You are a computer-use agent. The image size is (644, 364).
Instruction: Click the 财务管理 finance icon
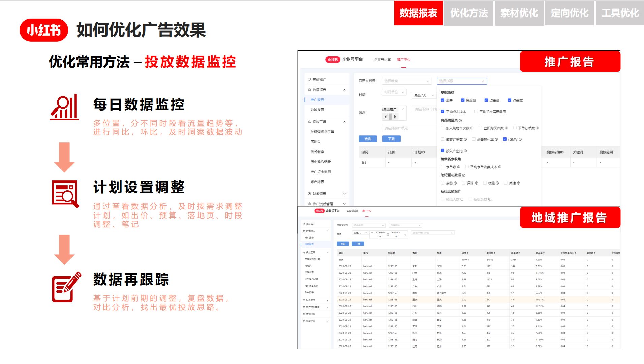(309, 194)
